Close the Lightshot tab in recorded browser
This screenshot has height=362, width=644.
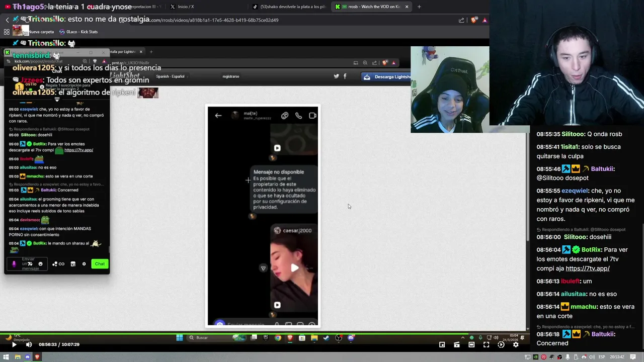coord(141,52)
